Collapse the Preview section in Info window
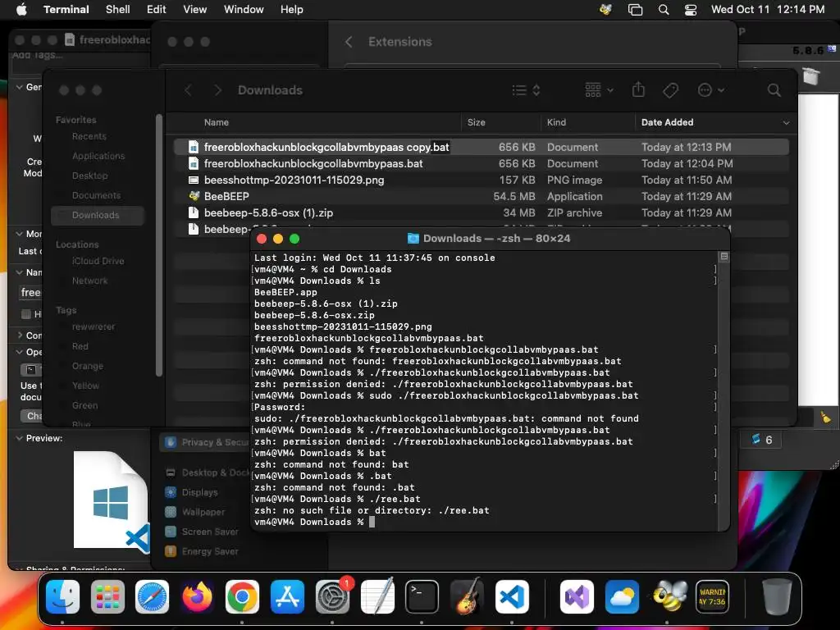This screenshot has height=630, width=840. pyautogui.click(x=20, y=438)
